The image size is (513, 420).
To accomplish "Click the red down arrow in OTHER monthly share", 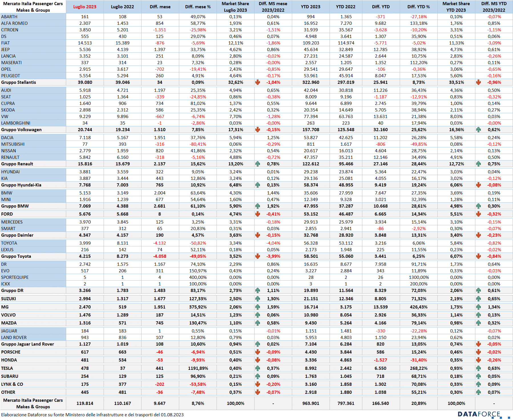I will (x=258, y=392).
